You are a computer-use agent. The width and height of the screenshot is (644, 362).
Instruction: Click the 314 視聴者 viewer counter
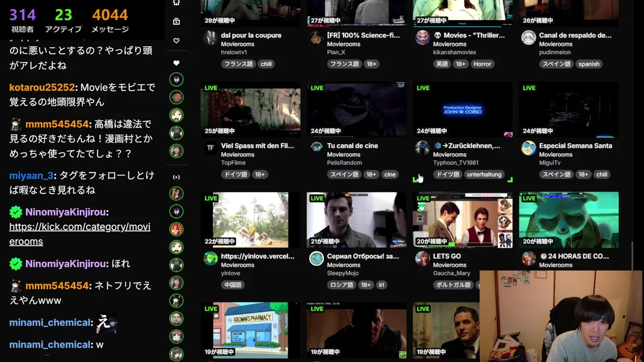22,20
